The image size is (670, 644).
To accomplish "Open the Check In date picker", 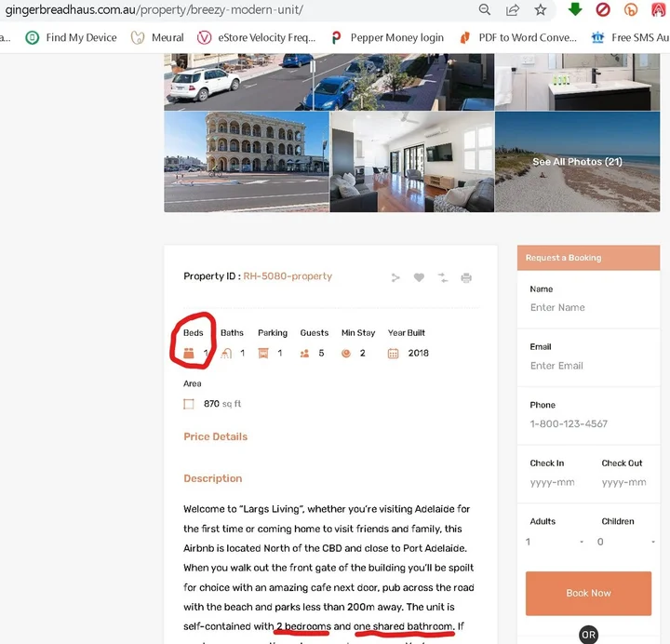I will pos(553,483).
